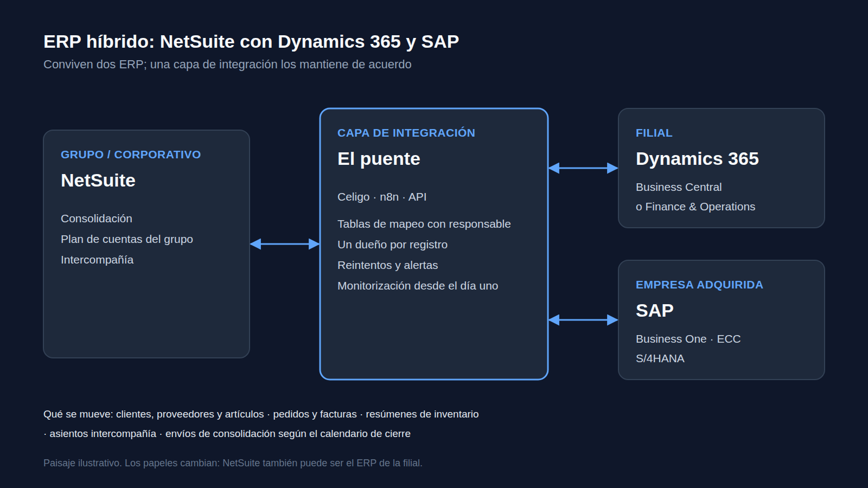Click the line starting '· asientos intercompañía'
868x488 pixels.
[227, 434]
